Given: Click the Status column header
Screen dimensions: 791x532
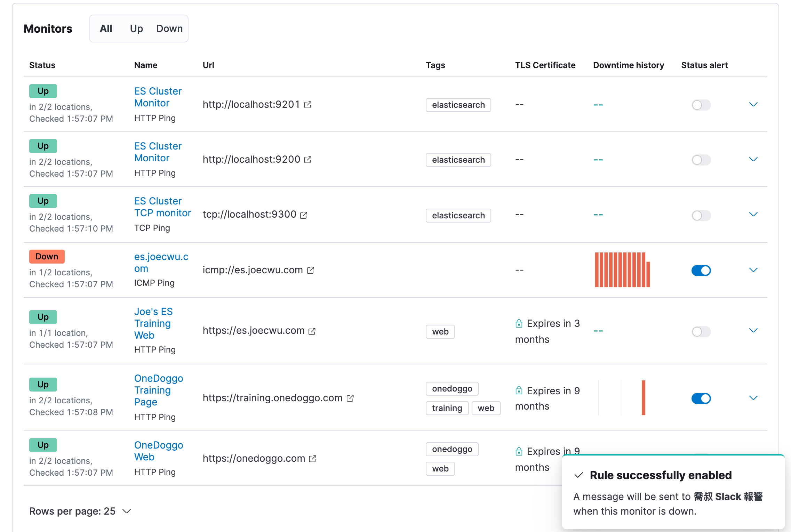Looking at the screenshot, I should [x=42, y=65].
